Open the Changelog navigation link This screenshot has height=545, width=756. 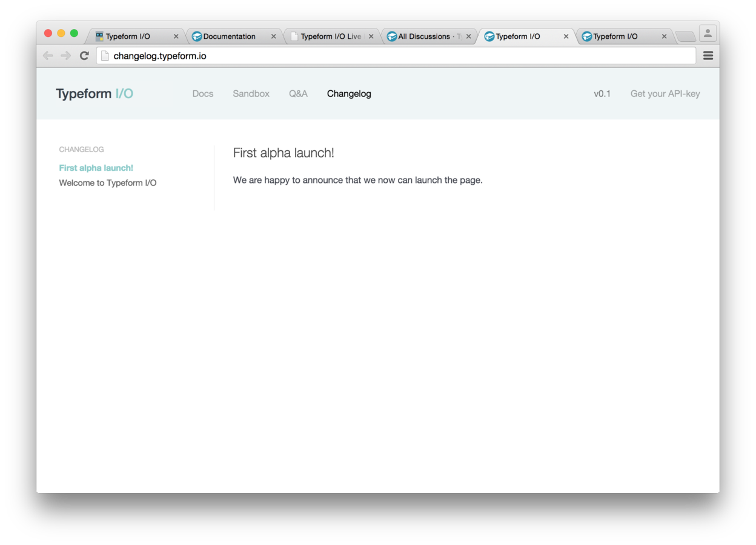(349, 94)
